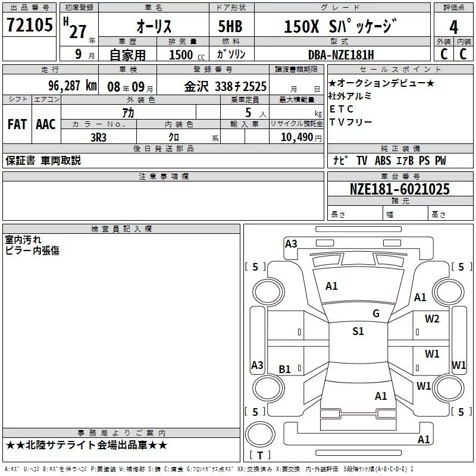Select the model code DBA-NZE181H
This screenshot has width=476, height=476.
341,55
